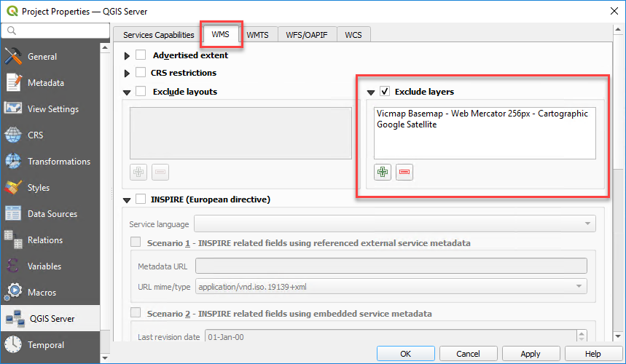The image size is (626, 364).
Task: Click the OK button
Action: [406, 354]
